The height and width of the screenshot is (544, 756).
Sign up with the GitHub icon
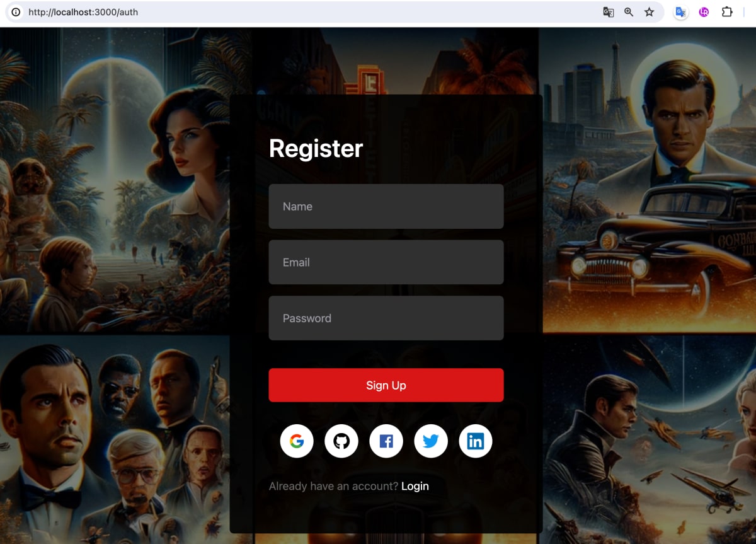point(341,441)
